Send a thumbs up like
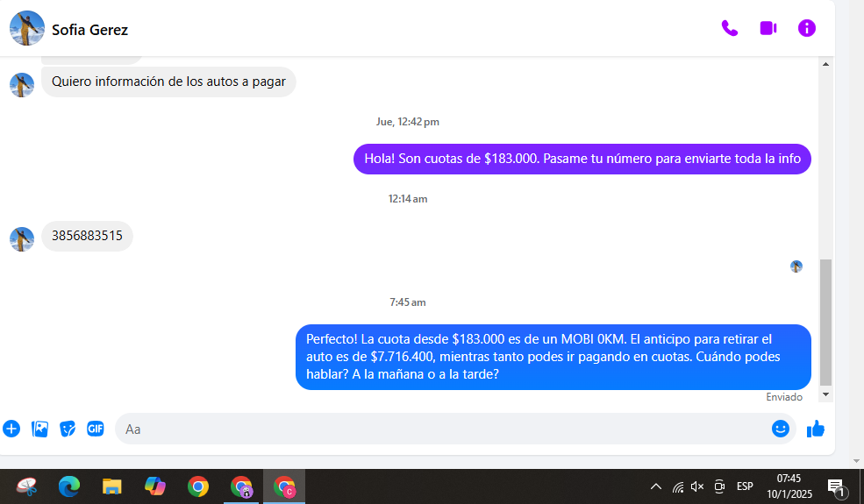 click(816, 429)
